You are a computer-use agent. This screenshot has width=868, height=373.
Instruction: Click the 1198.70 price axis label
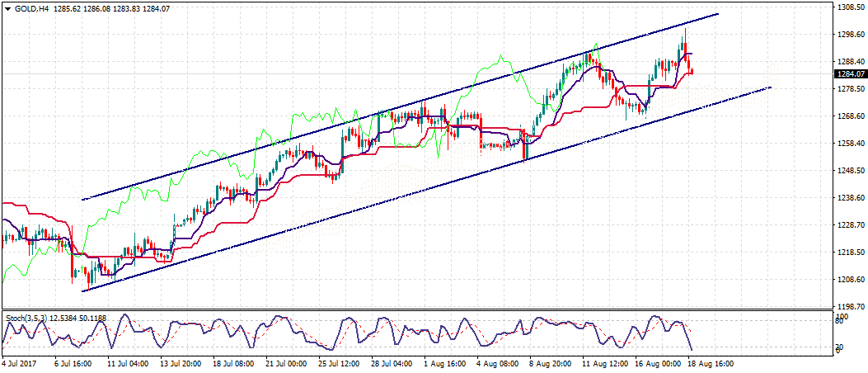[848, 306]
